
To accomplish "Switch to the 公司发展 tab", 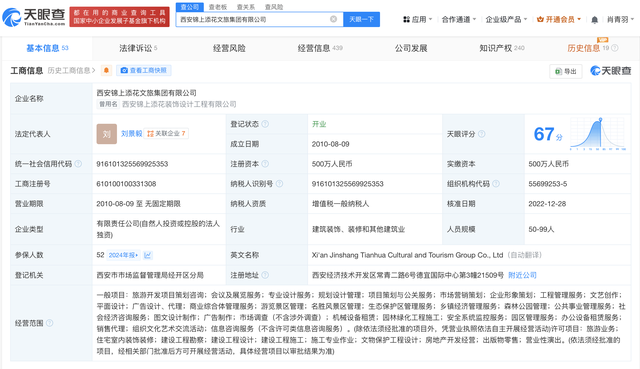I will [411, 48].
